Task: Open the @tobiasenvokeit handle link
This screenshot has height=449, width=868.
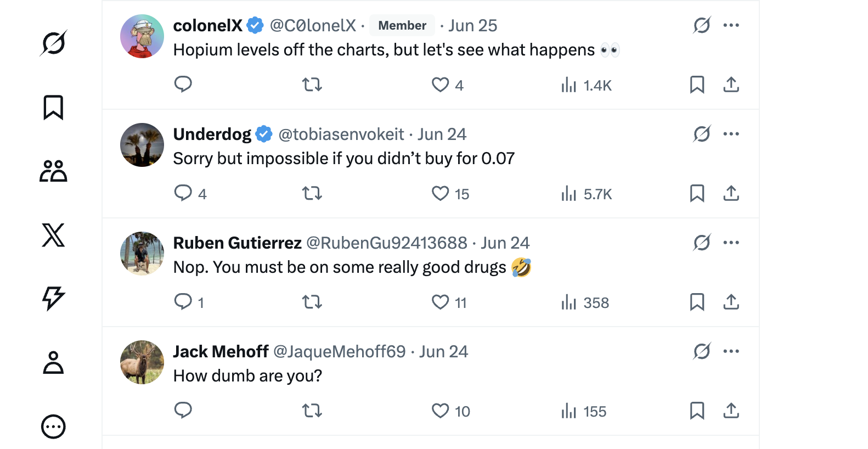Action: (341, 134)
